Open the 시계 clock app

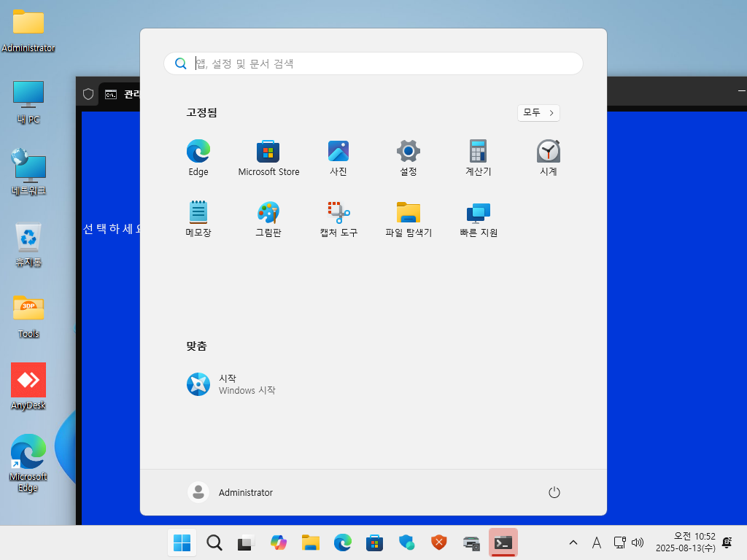point(549,158)
